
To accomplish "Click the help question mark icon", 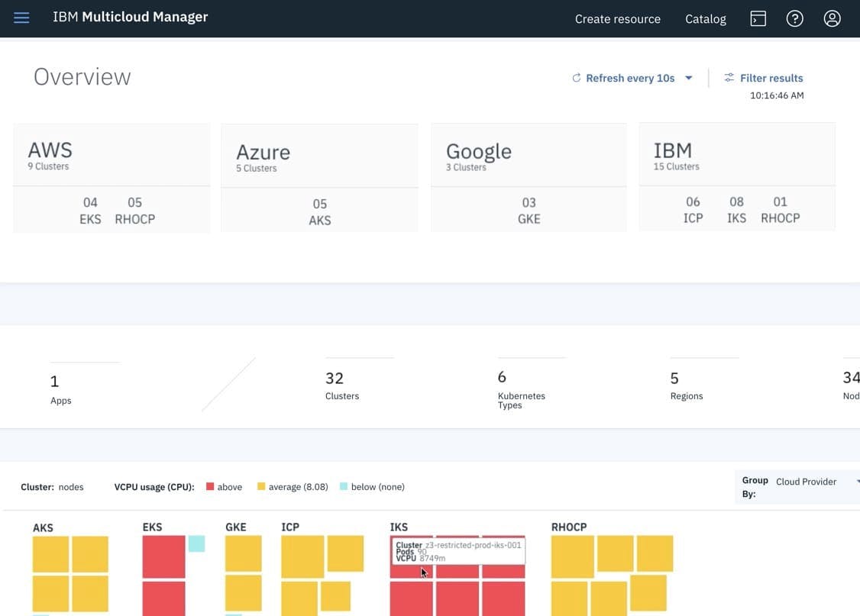I will (794, 18).
